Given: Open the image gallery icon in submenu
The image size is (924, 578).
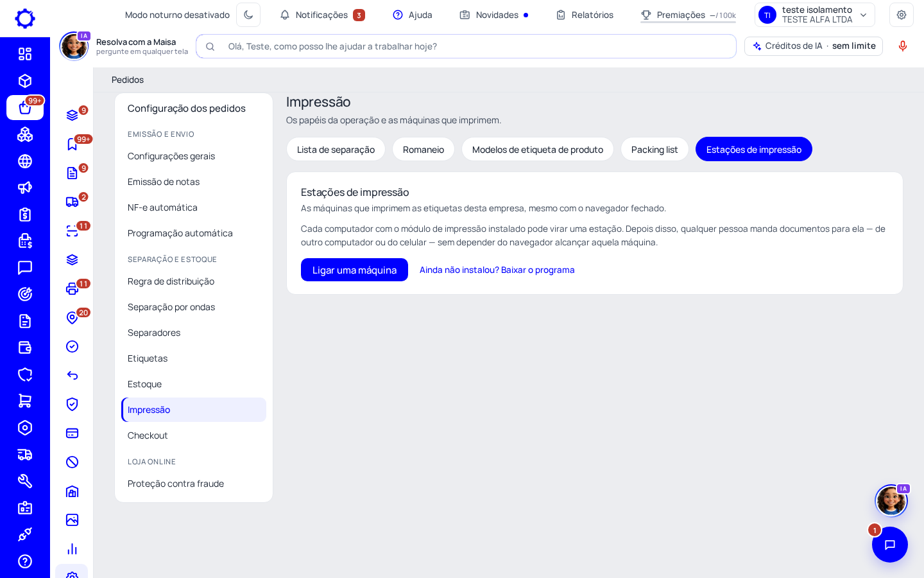Looking at the screenshot, I should tap(73, 520).
